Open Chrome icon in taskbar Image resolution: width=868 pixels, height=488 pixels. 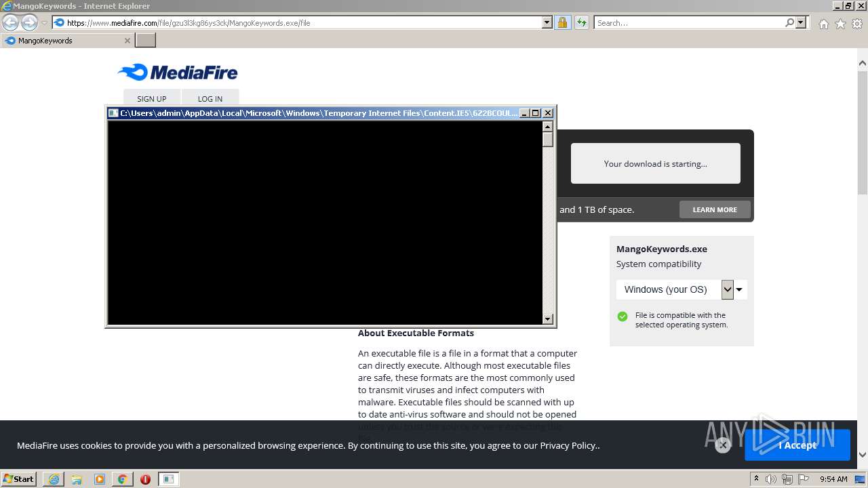coord(122,479)
